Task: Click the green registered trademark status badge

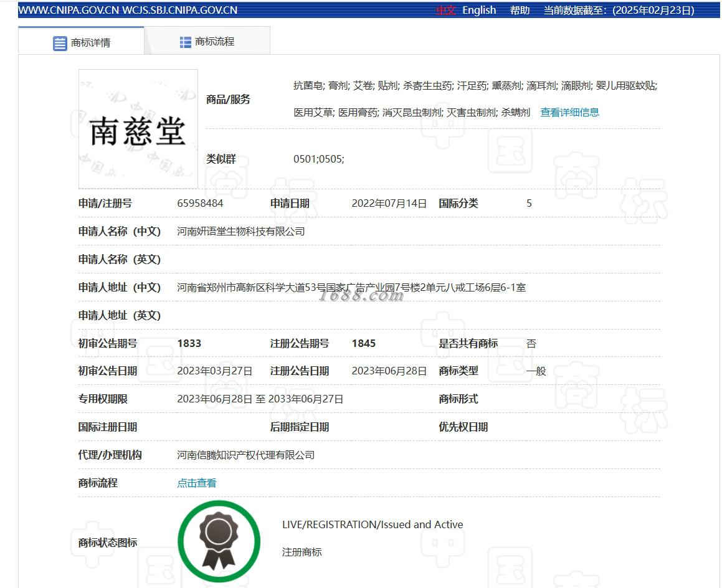Action: 219,541
